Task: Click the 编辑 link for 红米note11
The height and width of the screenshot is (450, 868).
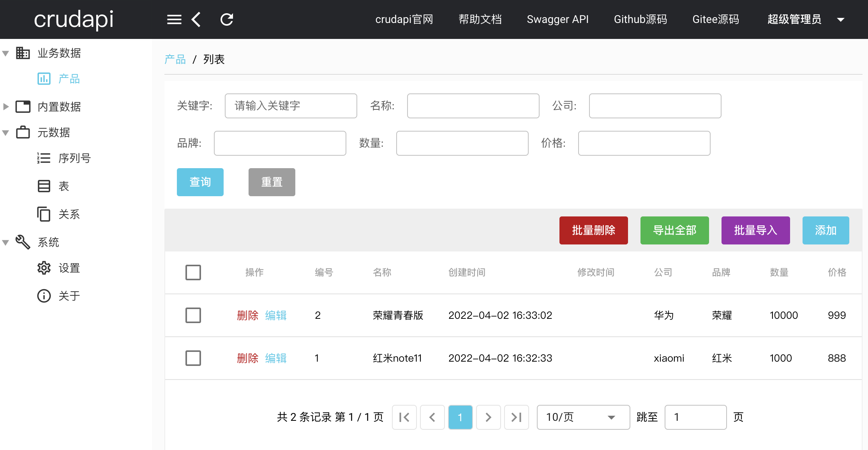Action: (275, 358)
